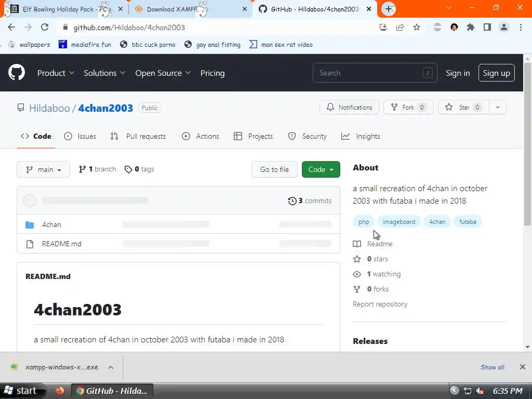Reload the current page
This screenshot has width=532, height=399.
point(45,28)
